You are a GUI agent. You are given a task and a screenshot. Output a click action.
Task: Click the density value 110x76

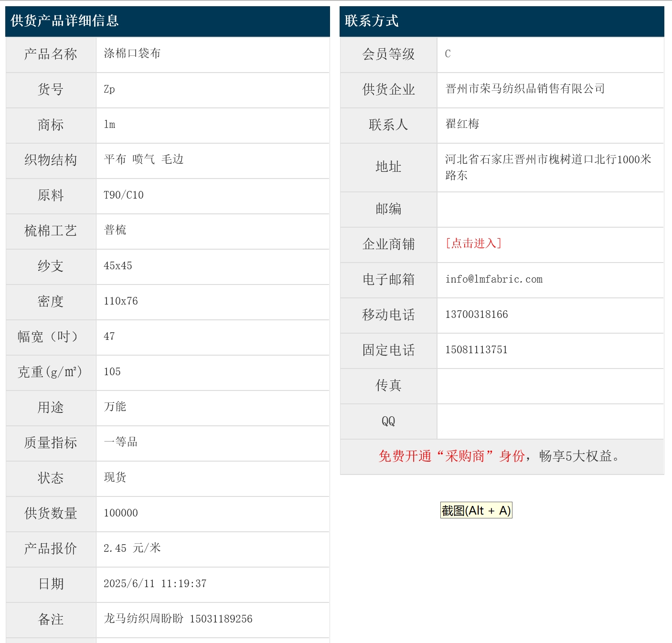pyautogui.click(x=120, y=301)
